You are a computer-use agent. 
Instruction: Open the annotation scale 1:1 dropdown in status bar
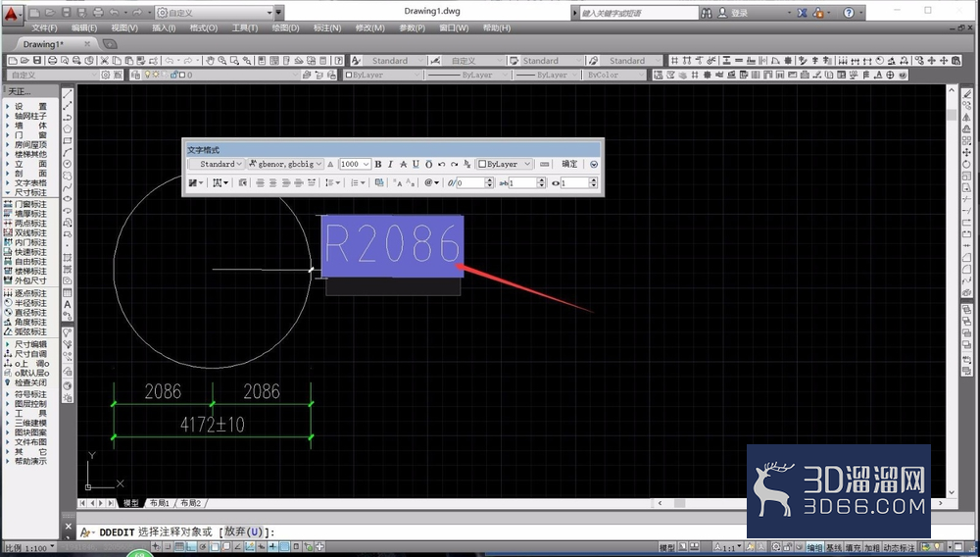728,547
